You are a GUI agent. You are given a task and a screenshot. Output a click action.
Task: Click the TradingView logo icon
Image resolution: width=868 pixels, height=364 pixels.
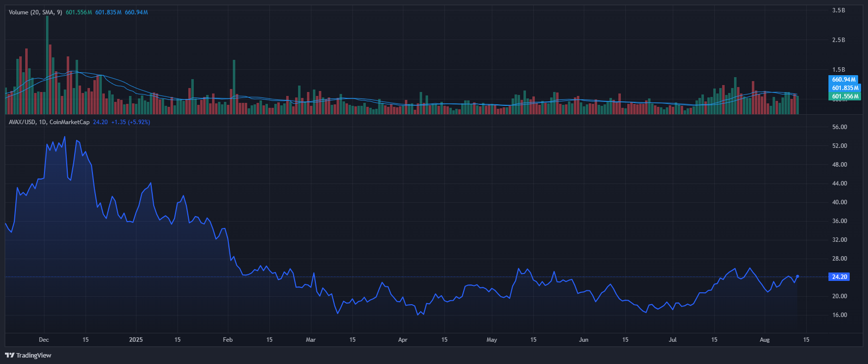pyautogui.click(x=9, y=355)
